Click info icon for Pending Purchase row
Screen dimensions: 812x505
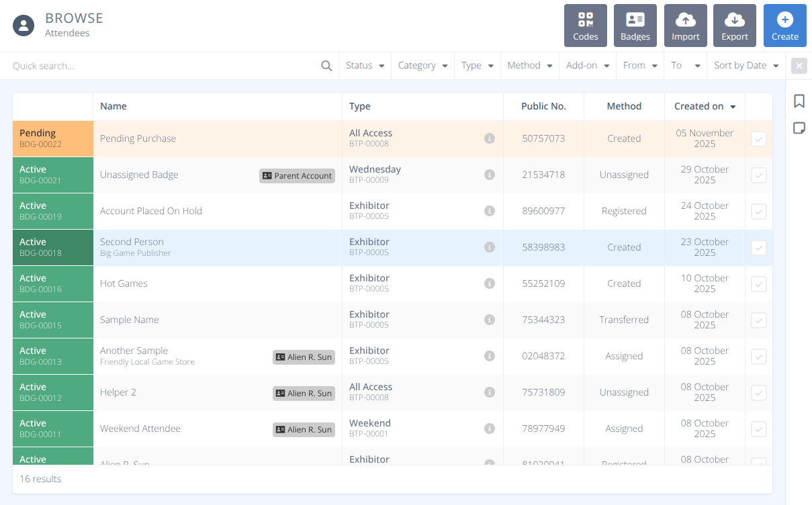[490, 138]
